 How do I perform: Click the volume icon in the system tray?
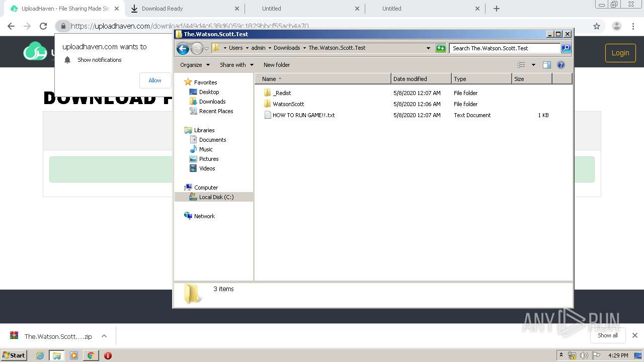(584, 355)
